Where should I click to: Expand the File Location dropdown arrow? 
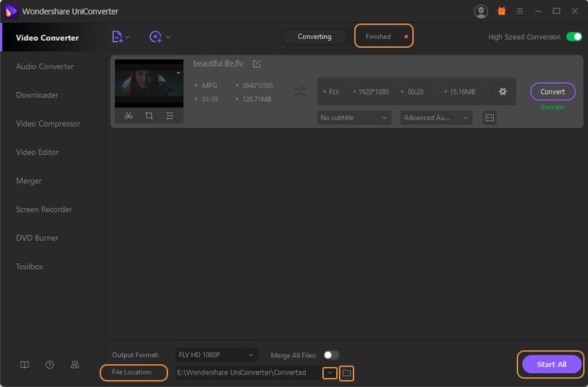(x=330, y=372)
